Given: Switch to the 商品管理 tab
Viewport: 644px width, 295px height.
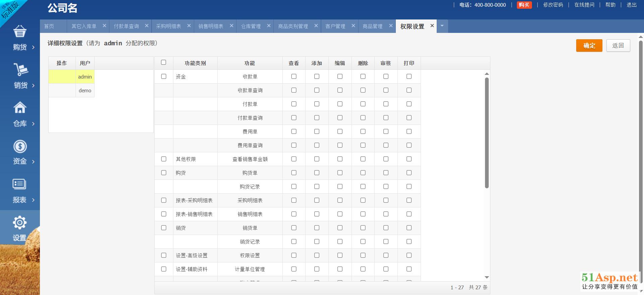Looking at the screenshot, I should [x=372, y=26].
